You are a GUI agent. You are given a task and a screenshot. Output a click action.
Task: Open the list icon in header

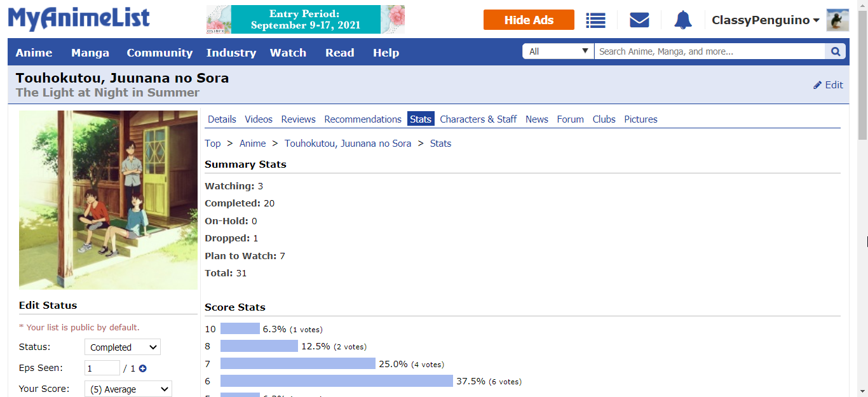(595, 20)
